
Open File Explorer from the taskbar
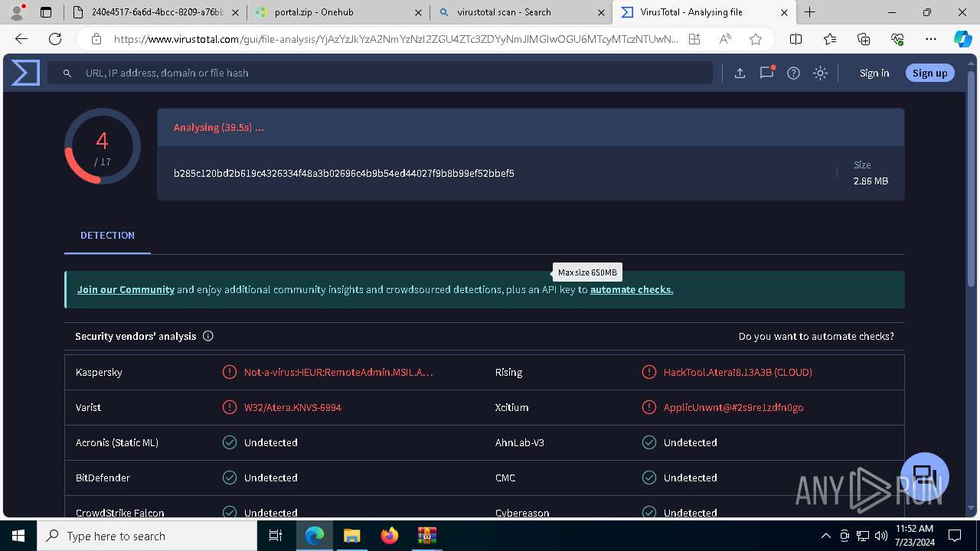[351, 536]
